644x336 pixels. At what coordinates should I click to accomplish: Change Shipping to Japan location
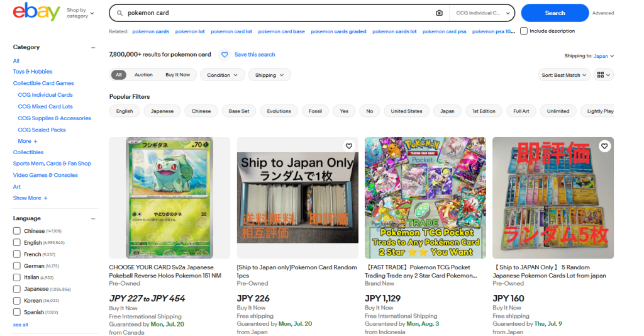click(x=603, y=56)
